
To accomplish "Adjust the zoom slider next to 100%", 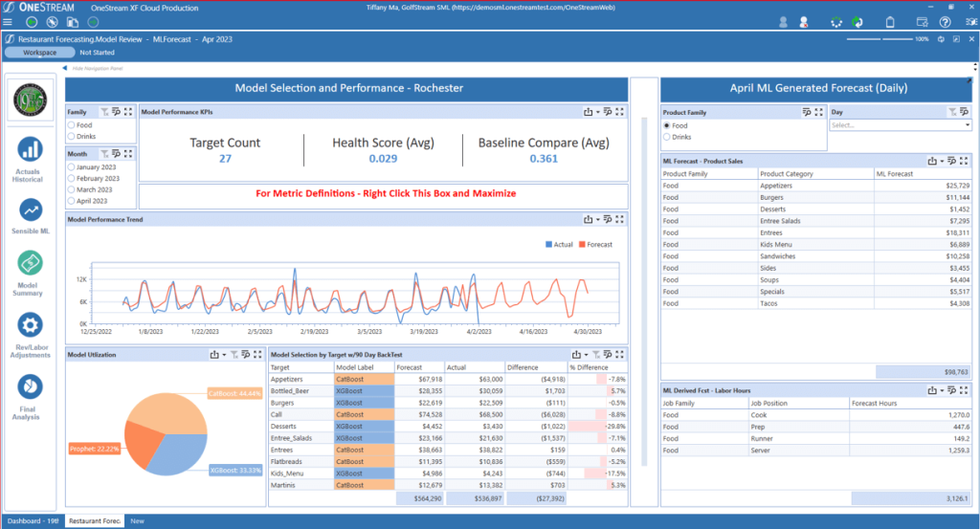I will coord(880,38).
